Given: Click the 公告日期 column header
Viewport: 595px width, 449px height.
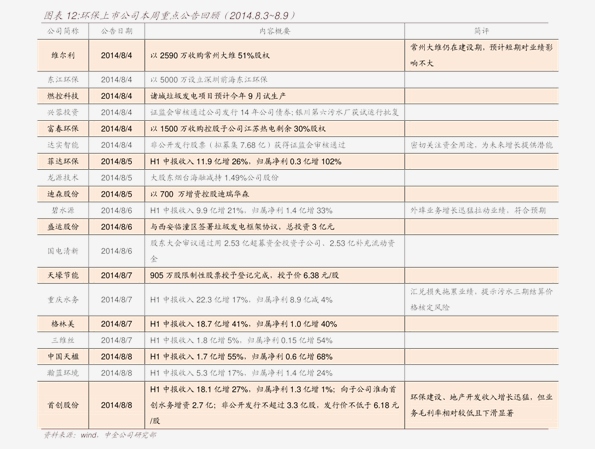Looking at the screenshot, I should [116, 31].
